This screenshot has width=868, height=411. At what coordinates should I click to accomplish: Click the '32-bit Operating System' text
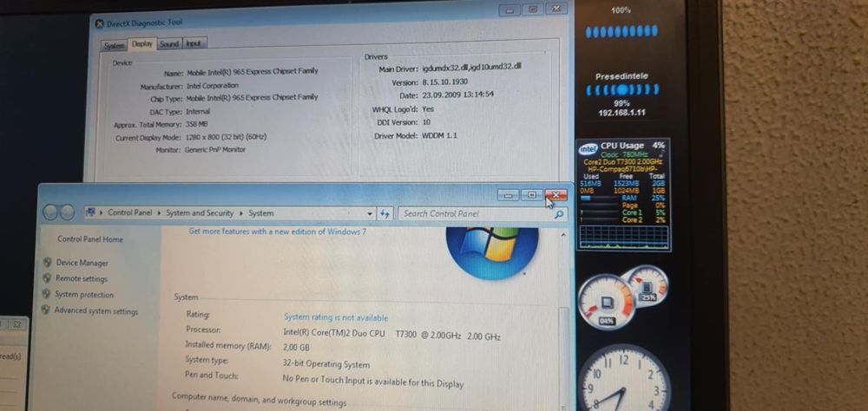(x=326, y=364)
